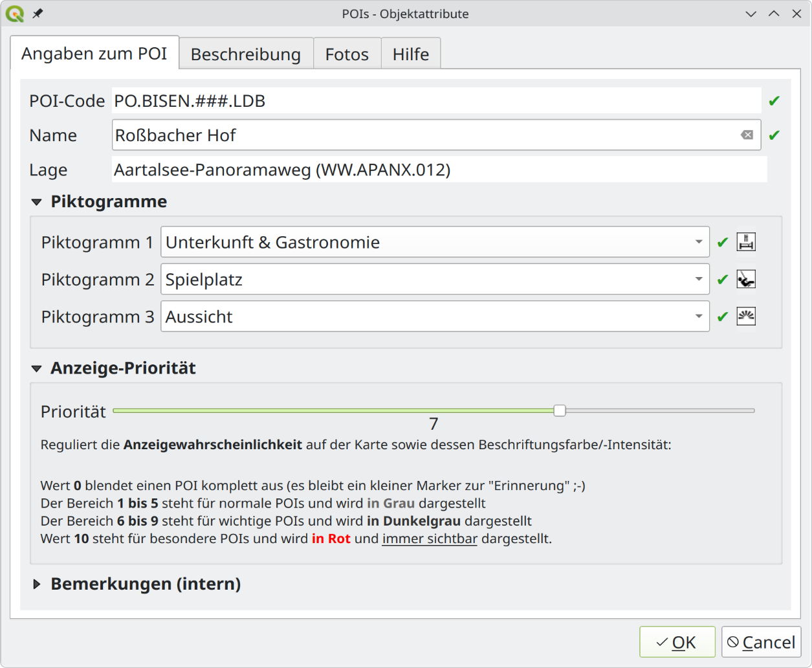Click the green checkmark for Piktogramm 1
812x668 pixels.
pyautogui.click(x=723, y=243)
